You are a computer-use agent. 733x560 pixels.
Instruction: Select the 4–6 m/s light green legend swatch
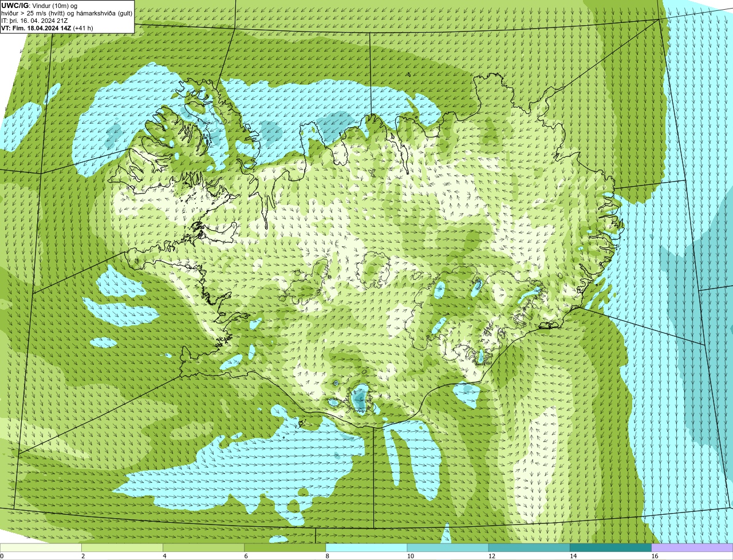pos(203,547)
